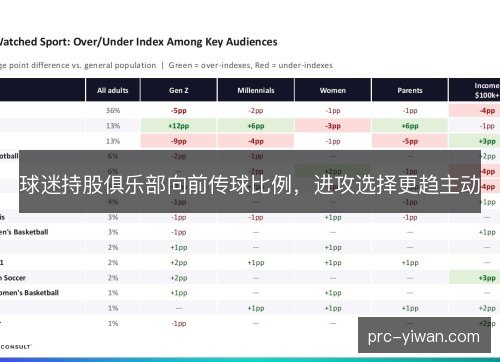The width and height of the screenshot is (500, 362).
Task: Select '+2pp' Income cell below Women's Basketball row
Action: [487, 308]
